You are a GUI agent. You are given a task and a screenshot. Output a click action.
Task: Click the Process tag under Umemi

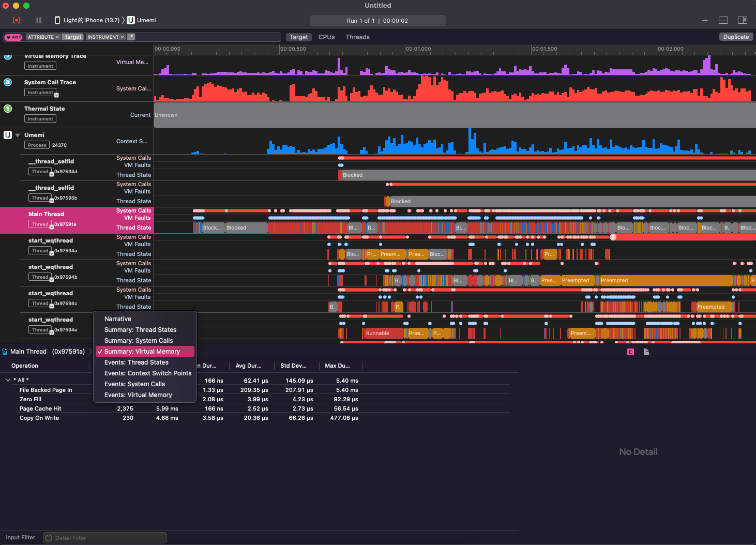coord(37,145)
